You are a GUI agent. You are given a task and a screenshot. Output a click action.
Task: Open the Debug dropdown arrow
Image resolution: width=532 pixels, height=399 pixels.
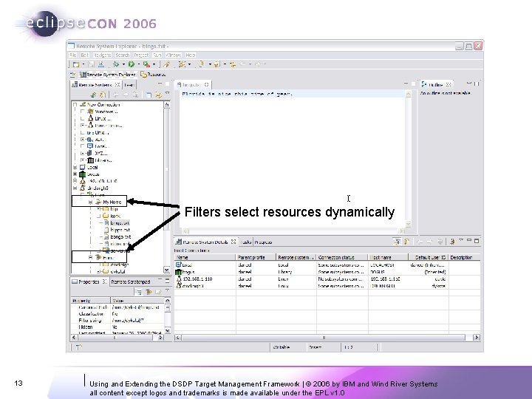[x=123, y=64]
